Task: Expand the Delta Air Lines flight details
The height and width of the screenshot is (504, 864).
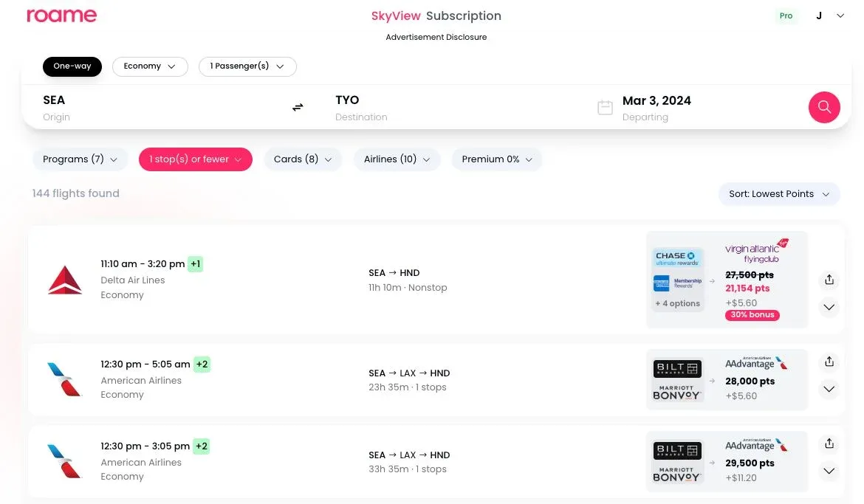Action: [x=829, y=308]
